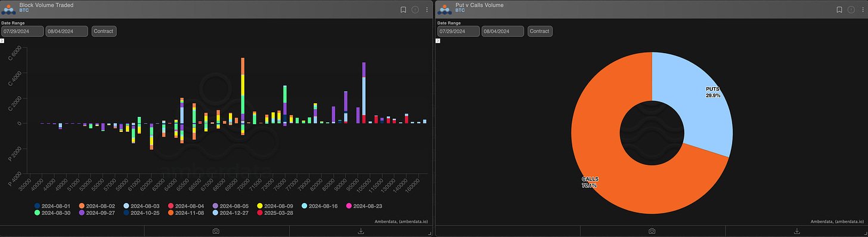The image size is (868, 237).
Task: Click the Block Volume Traded title
Action: [x=46, y=5]
